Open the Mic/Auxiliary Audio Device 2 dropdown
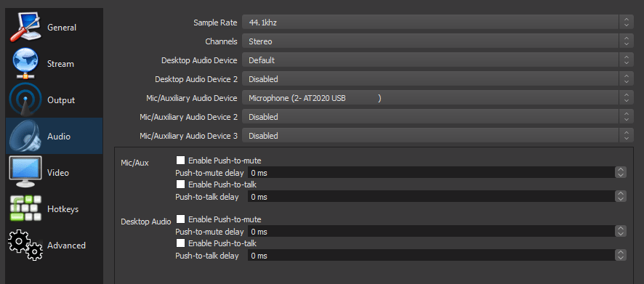The image size is (644, 284). click(x=438, y=117)
